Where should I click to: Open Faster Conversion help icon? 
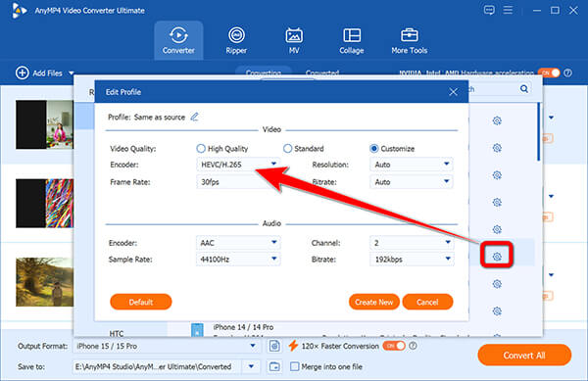(x=413, y=346)
